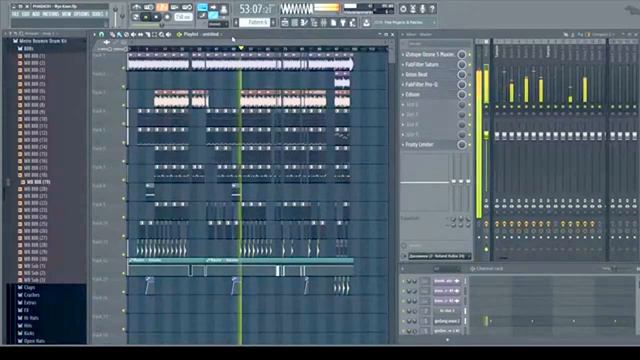This screenshot has height=360, width=640.
Task: Choose the Select tool in playlist toolbar
Action: click(154, 34)
